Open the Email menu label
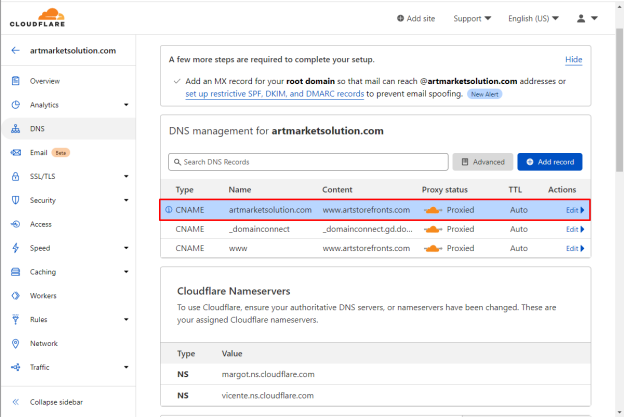Screen dimensions: 624x417 pos(39,152)
